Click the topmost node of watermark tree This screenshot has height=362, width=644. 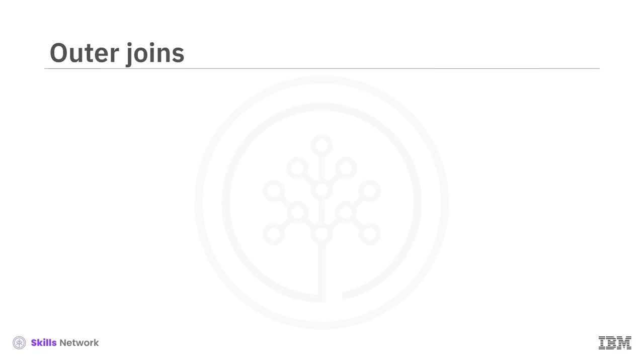321,145
